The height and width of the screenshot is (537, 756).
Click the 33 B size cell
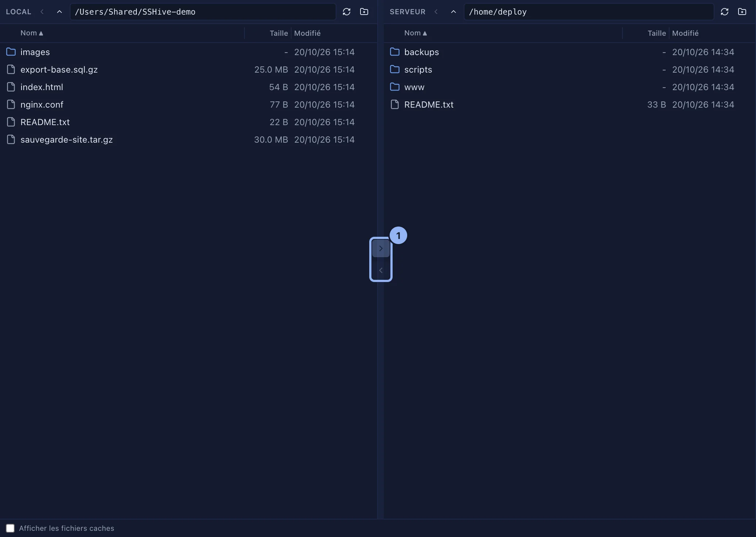(656, 105)
